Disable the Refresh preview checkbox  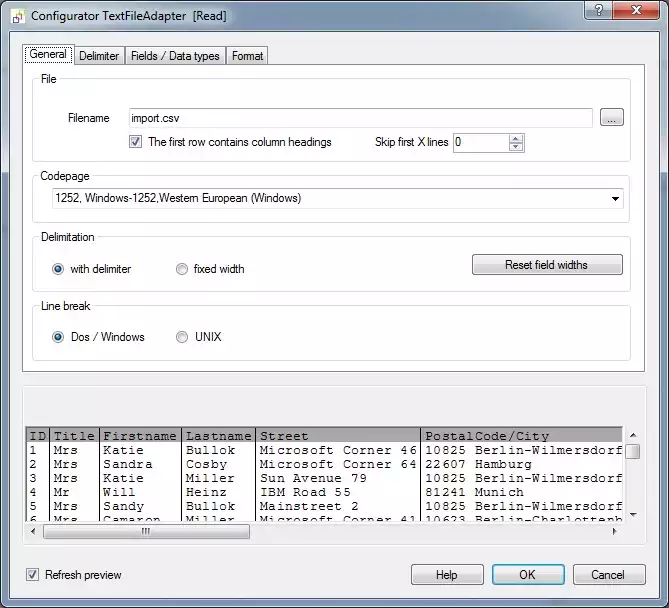click(x=33, y=575)
